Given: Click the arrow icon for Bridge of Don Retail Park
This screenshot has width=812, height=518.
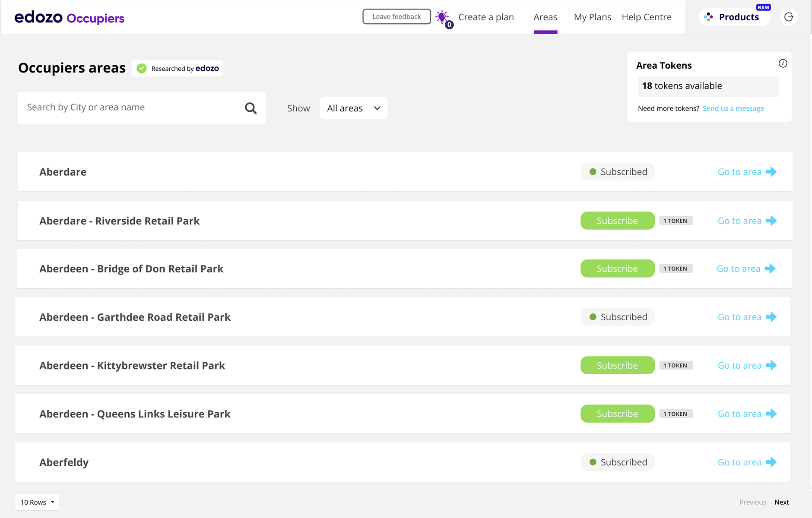Looking at the screenshot, I should 770,268.
